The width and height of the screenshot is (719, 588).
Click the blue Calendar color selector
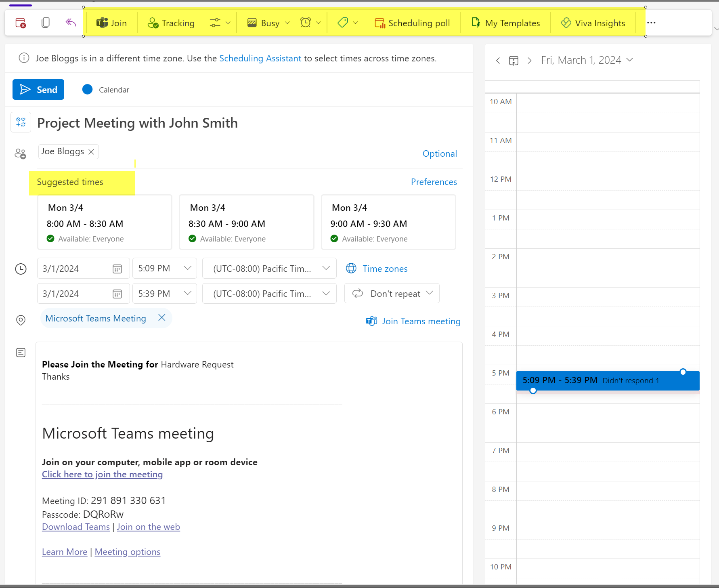point(87,89)
